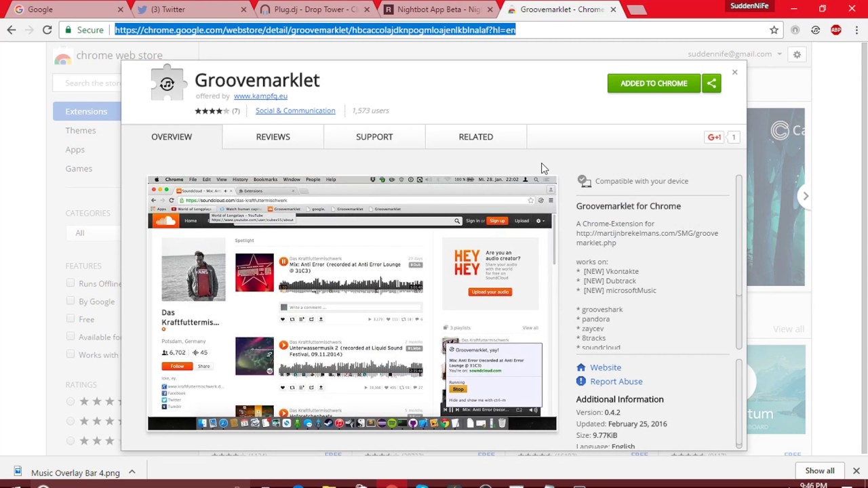
Task: Click the AdBlock Plus extension icon
Action: pyautogui.click(x=836, y=30)
